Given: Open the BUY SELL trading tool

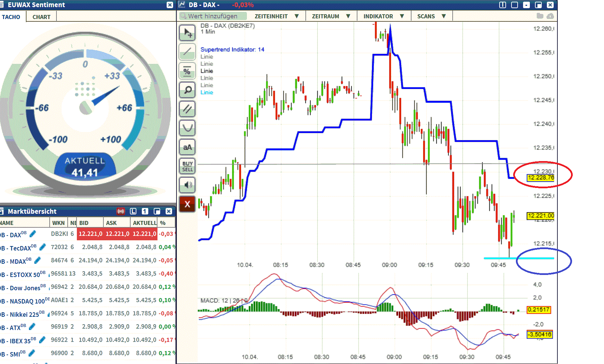Looking at the screenshot, I should tap(187, 166).
